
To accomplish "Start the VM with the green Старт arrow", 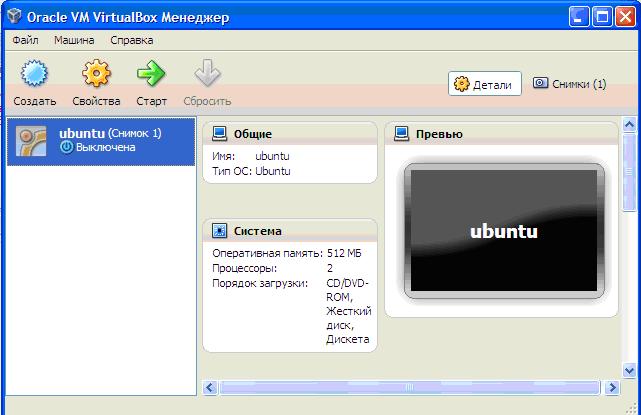I will (x=151, y=73).
